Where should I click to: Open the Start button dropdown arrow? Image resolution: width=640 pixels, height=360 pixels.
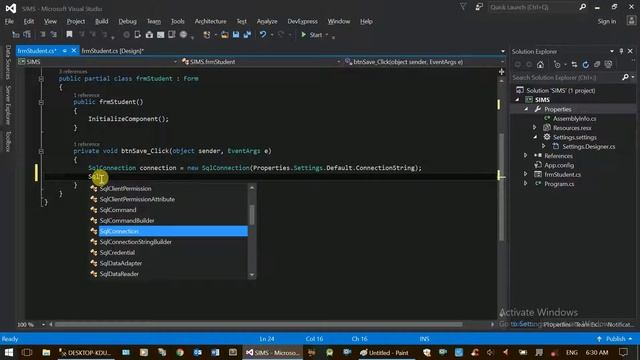tap(327, 35)
